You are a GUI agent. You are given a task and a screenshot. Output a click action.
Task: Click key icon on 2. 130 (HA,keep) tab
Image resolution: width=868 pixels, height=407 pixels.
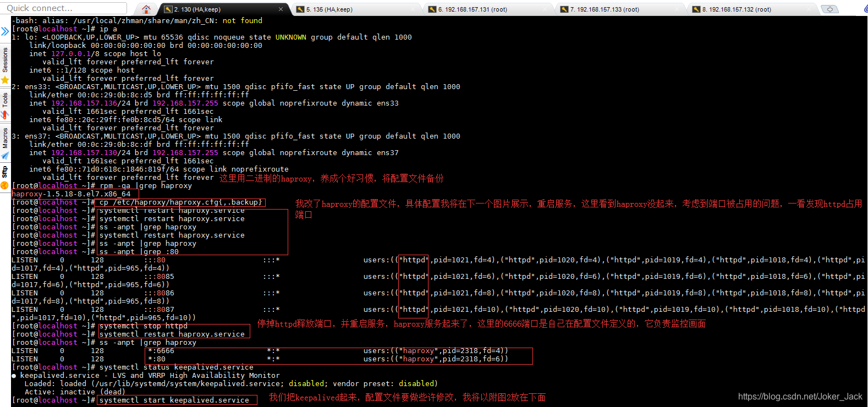click(168, 9)
